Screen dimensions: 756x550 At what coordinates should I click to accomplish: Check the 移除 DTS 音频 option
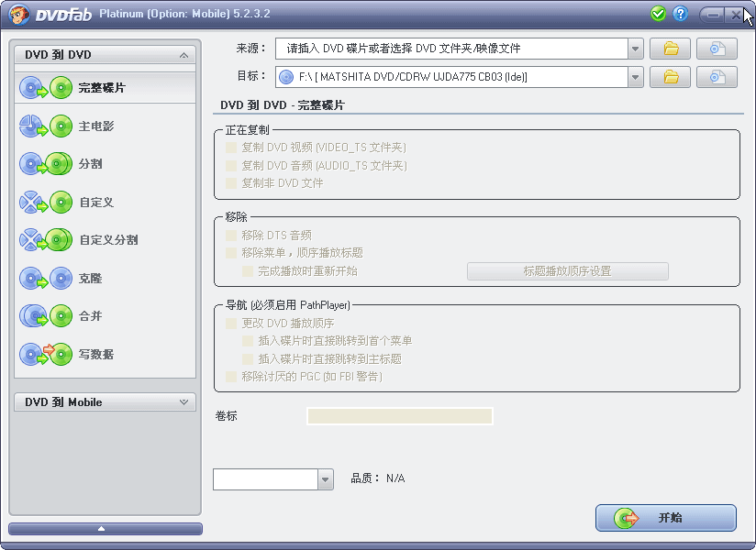(x=231, y=235)
